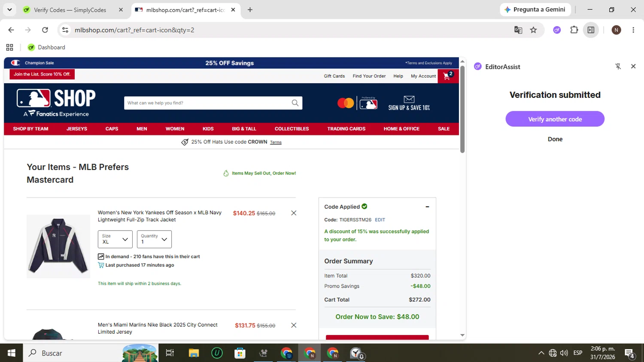Open the Caps menu
Viewport: 644px width, 362px height.
tap(112, 129)
